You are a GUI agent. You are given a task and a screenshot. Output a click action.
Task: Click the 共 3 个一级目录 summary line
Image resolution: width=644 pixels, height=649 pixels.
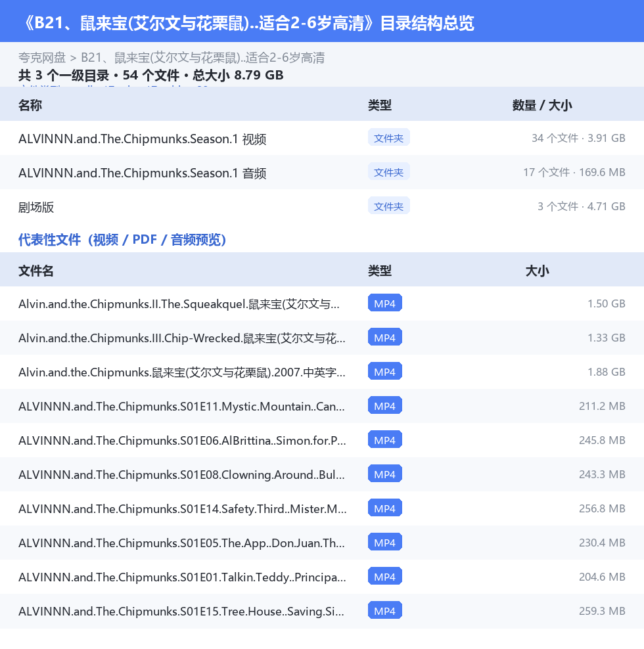150,76
